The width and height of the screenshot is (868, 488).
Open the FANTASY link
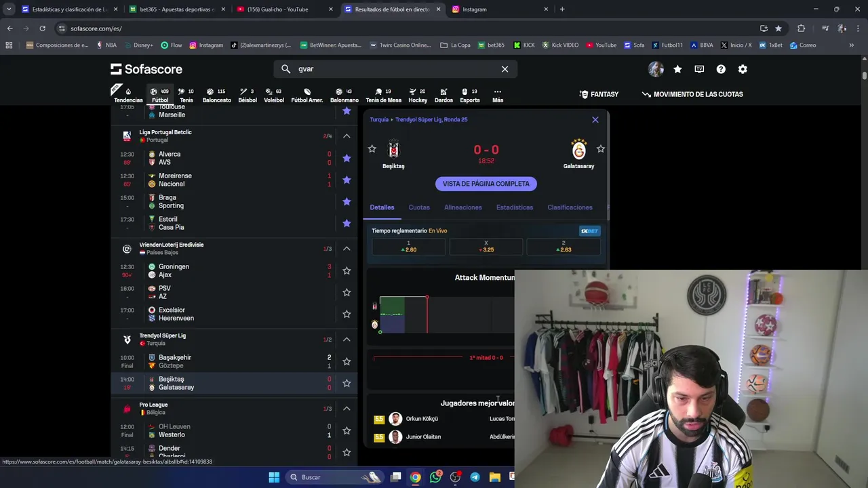(x=599, y=94)
